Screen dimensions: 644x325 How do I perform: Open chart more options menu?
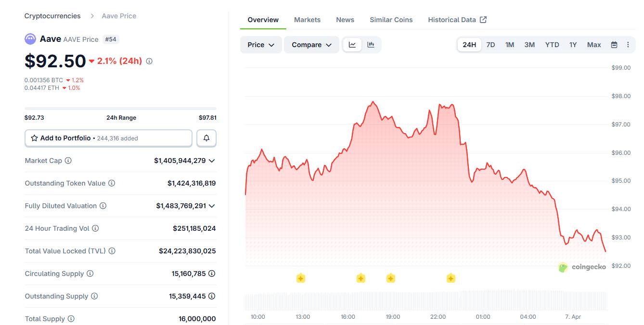coord(628,45)
